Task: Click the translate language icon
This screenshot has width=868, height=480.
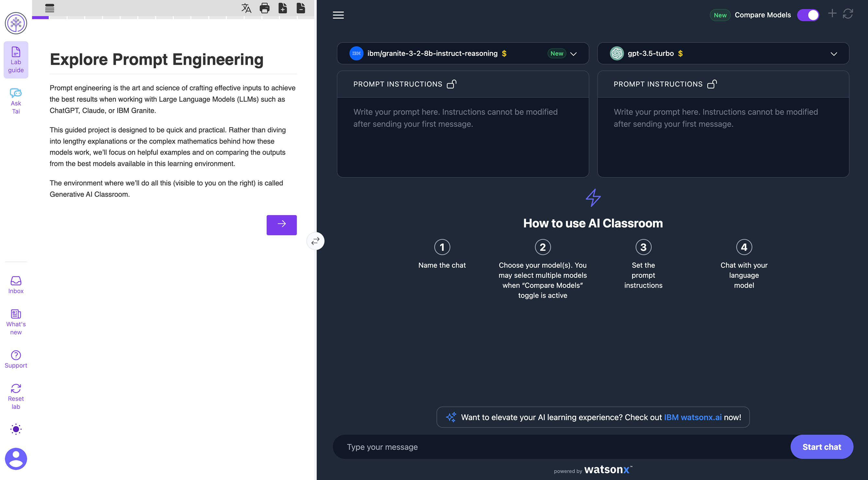Action: pyautogui.click(x=246, y=8)
